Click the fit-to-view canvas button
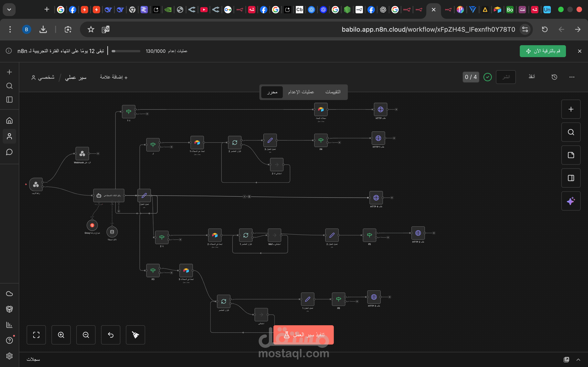This screenshot has height=367, width=588. [36, 335]
